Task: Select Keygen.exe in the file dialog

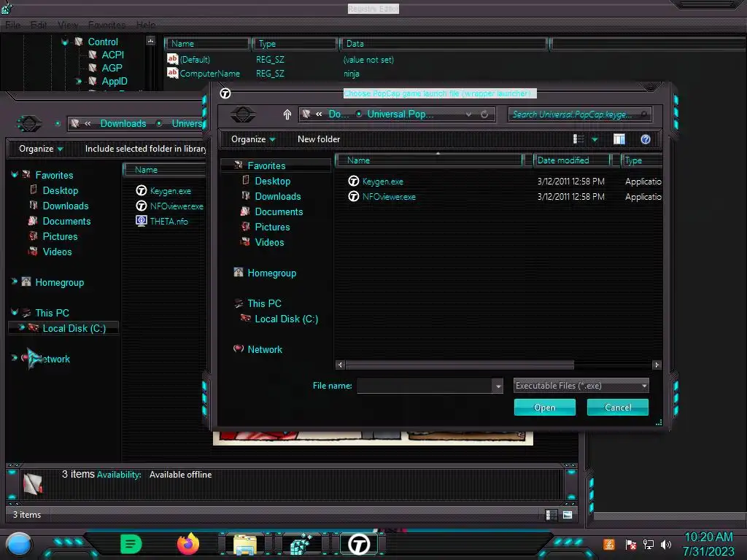Action: point(382,182)
